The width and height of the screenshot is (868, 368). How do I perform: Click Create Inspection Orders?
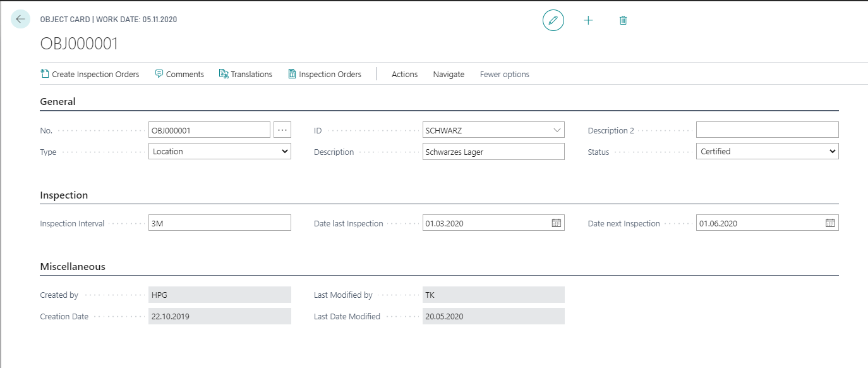(90, 74)
